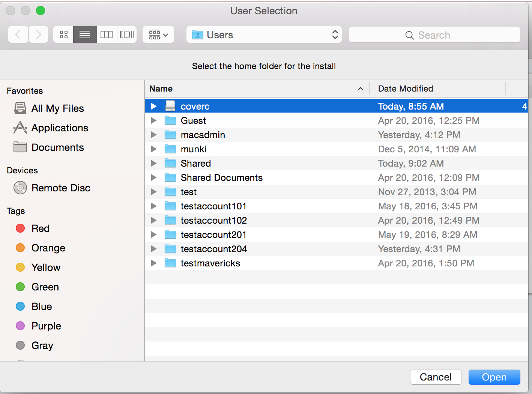The image size is (532, 394).
Task: Open the item arrangement dropdown
Action: point(158,35)
